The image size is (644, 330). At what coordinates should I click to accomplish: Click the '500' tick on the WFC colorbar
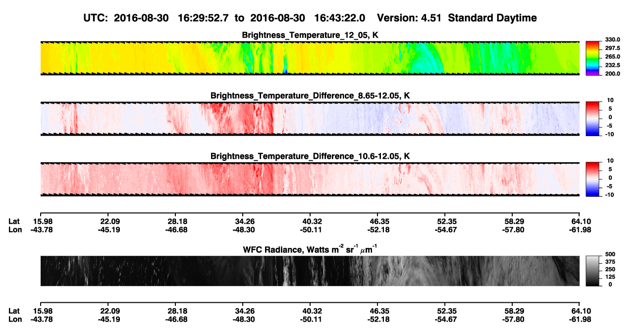[610, 254]
